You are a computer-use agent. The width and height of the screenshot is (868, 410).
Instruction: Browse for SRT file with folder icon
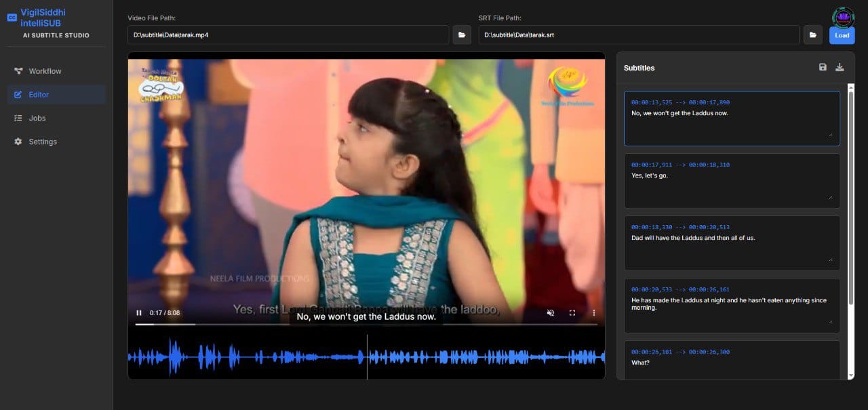point(812,35)
